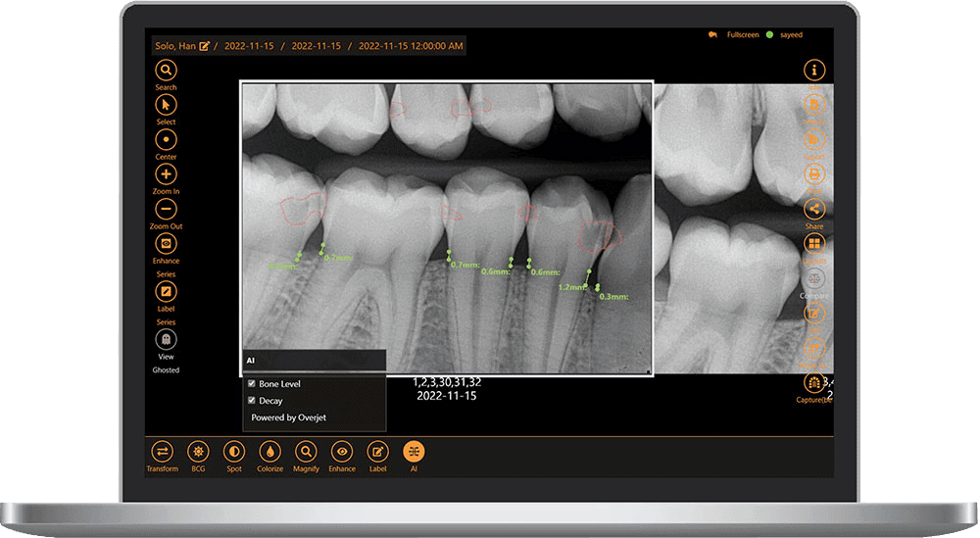980x538 pixels.
Task: Click the 2022-11-15 12:00:00 AM breadcrumb
Action: pyautogui.click(x=411, y=46)
